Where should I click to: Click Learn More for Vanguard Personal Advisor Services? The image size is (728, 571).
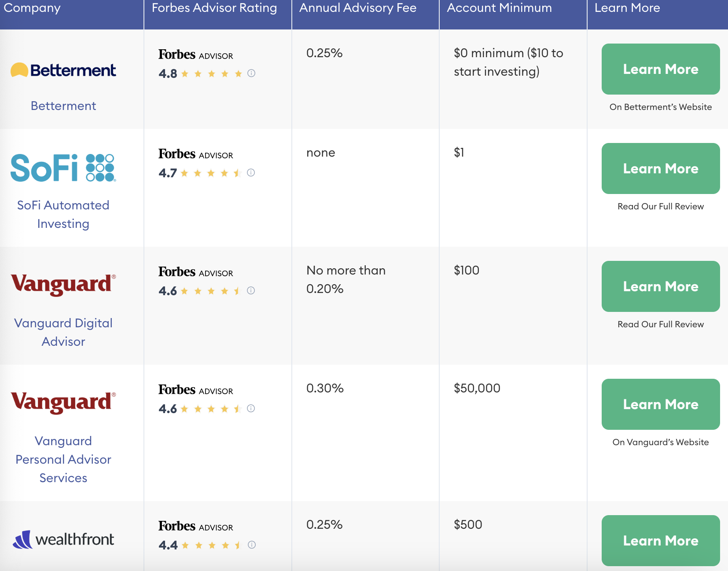pos(660,404)
